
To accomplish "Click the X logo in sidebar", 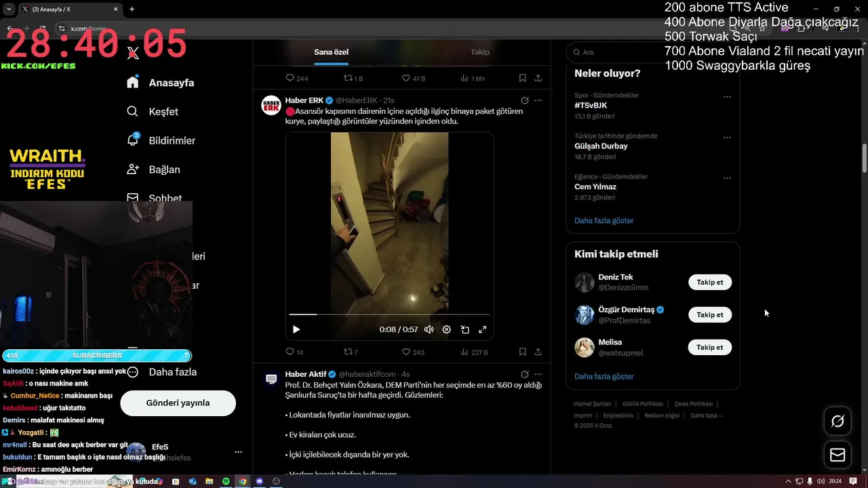I will (134, 54).
